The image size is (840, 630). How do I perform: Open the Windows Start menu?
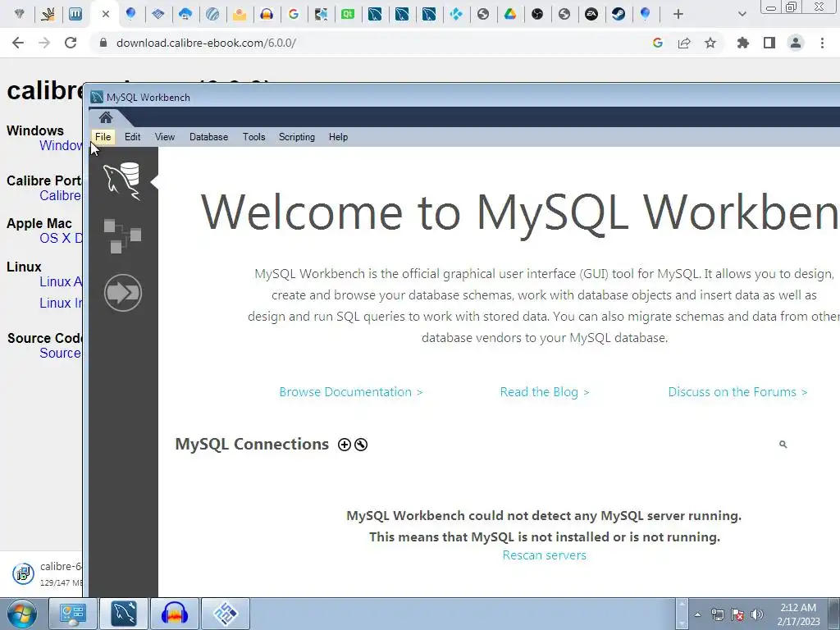tap(22, 614)
